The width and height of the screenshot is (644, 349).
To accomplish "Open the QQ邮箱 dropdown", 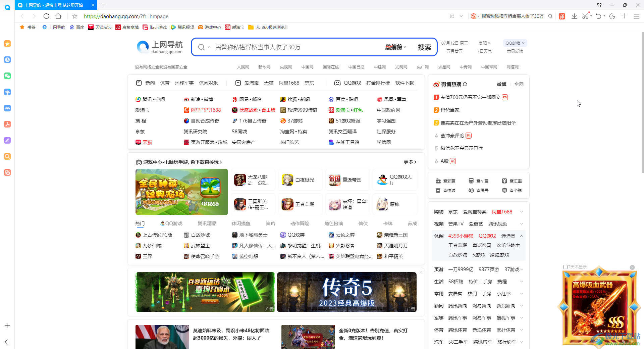I will [515, 43].
